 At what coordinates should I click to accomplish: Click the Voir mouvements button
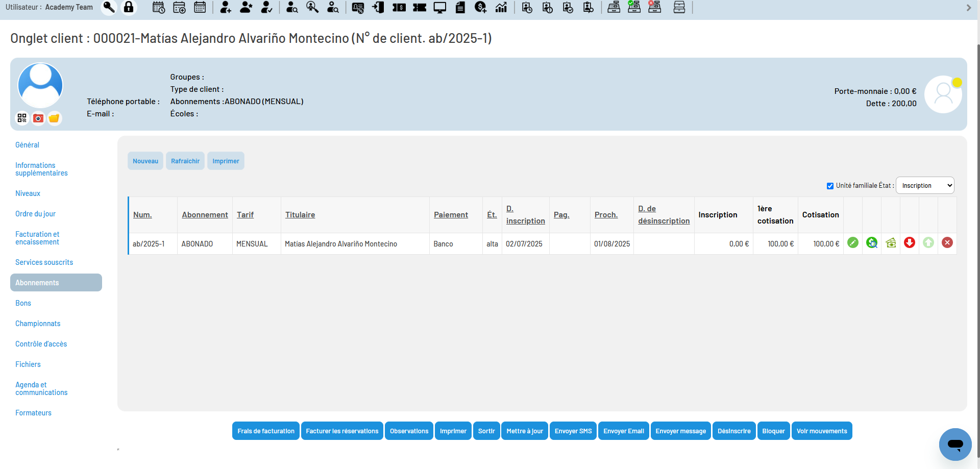[x=822, y=431]
